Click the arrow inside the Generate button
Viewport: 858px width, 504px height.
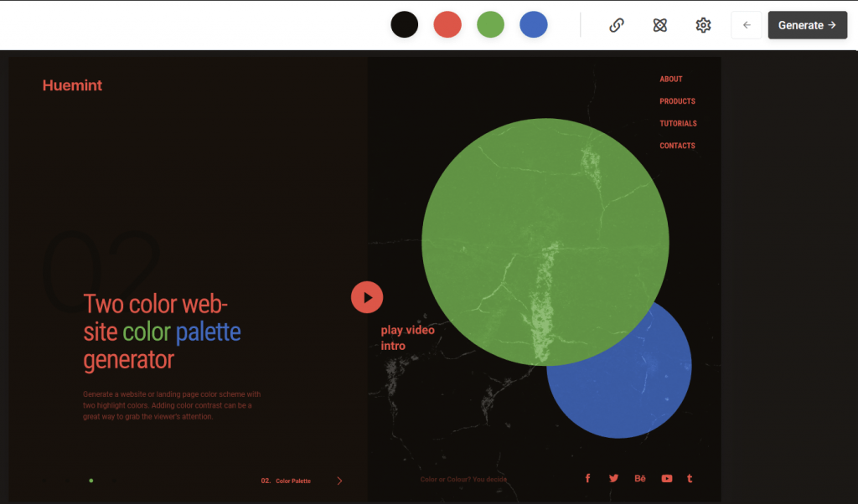point(830,25)
